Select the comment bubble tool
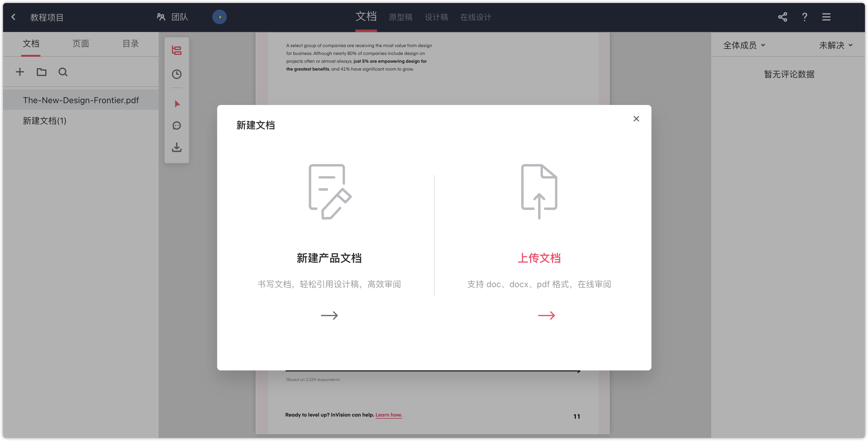 (176, 126)
